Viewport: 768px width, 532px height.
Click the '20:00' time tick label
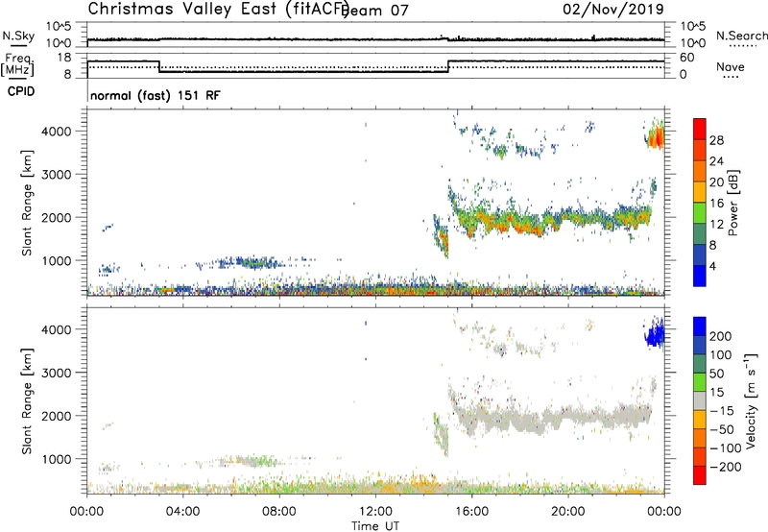coord(568,512)
